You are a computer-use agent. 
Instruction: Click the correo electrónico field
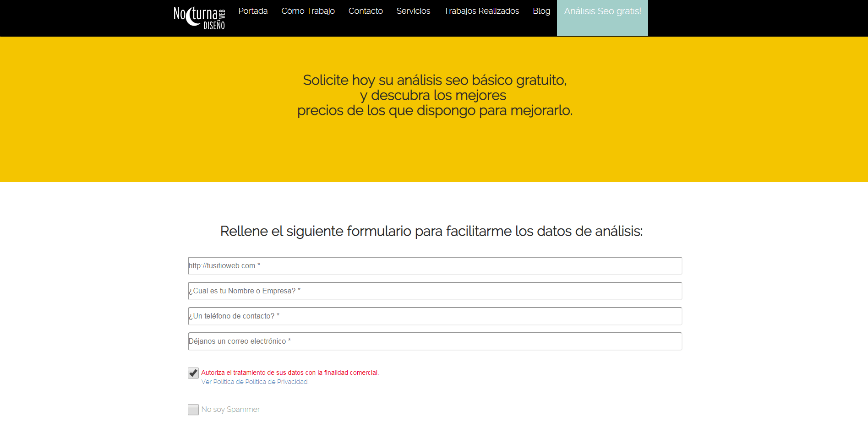434,341
